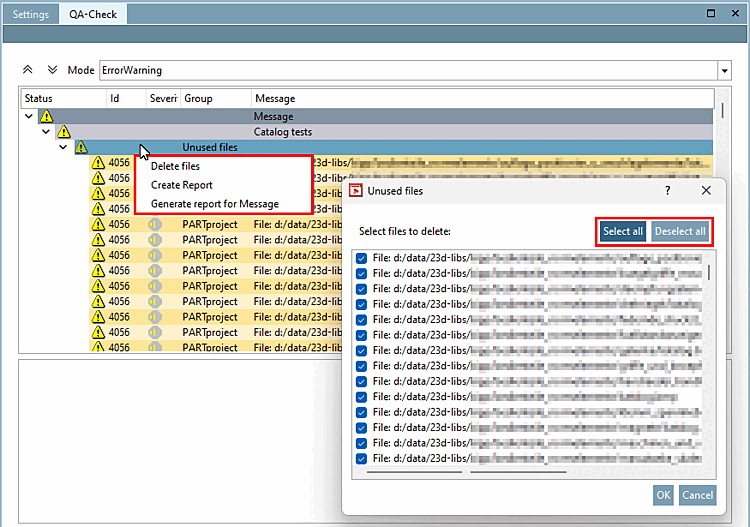Switch to the Settings tab
750x527 pixels.
31,14
